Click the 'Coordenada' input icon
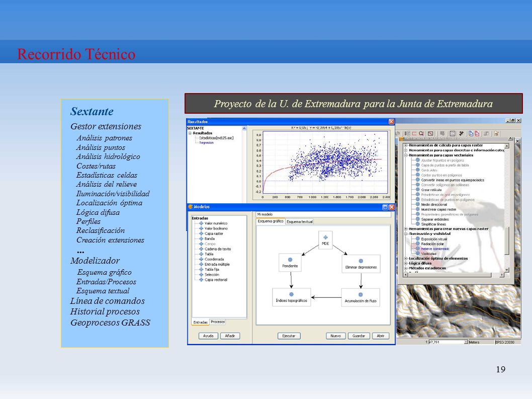 (x=201, y=259)
